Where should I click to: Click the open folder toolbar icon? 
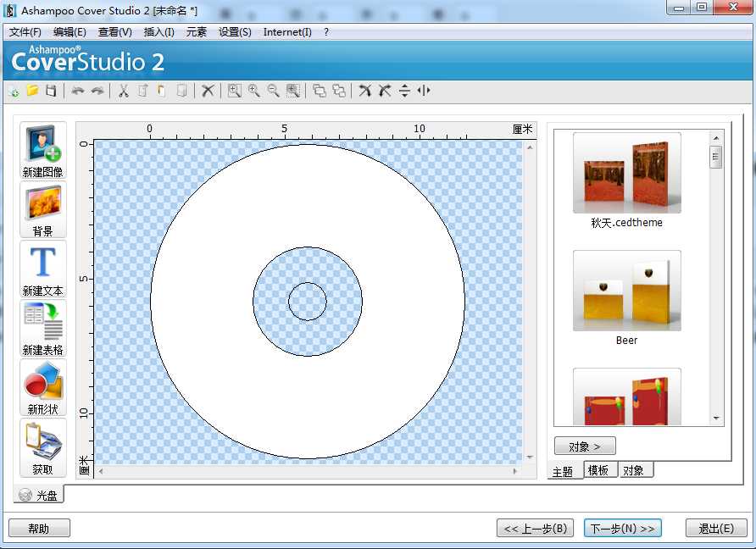32,91
